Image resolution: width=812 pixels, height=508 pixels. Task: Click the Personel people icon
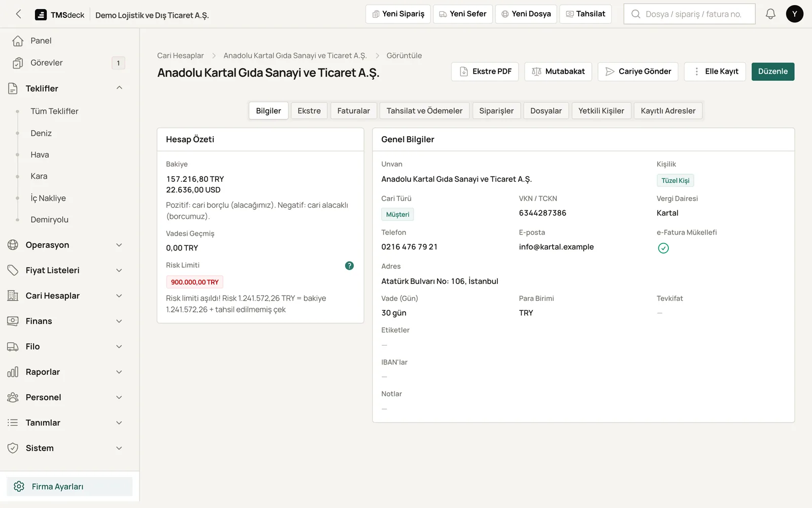coord(13,397)
